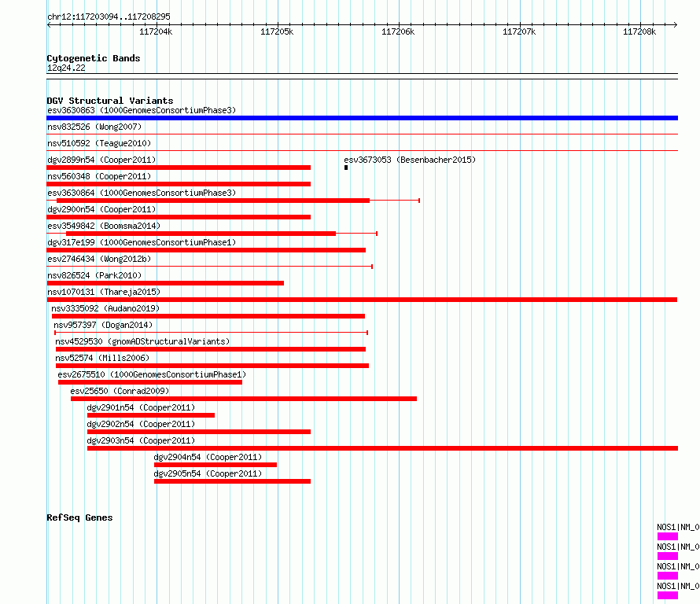Click nsv1070131 (Thareja2015) label
700x604 pixels.
104,292
